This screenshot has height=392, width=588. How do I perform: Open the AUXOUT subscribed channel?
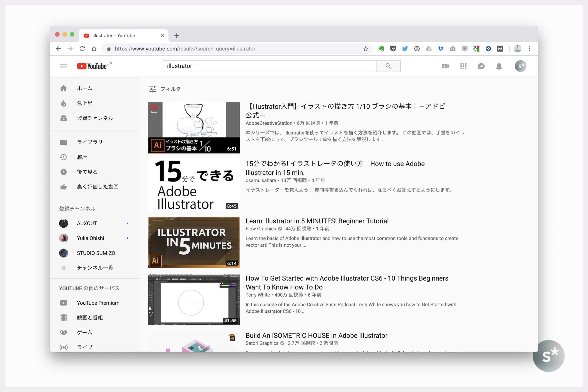[87, 223]
